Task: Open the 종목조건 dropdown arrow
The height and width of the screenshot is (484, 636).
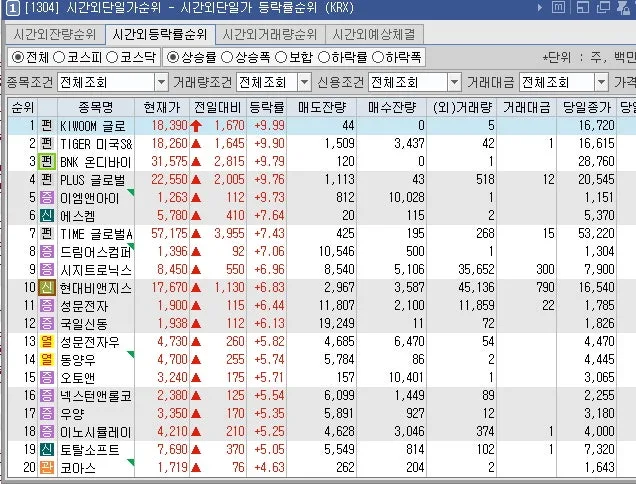Action: [x=161, y=82]
